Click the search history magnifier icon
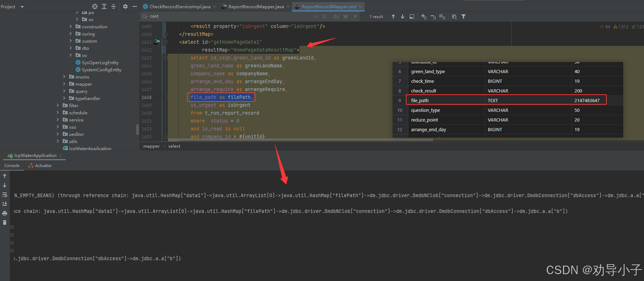 (x=145, y=16)
